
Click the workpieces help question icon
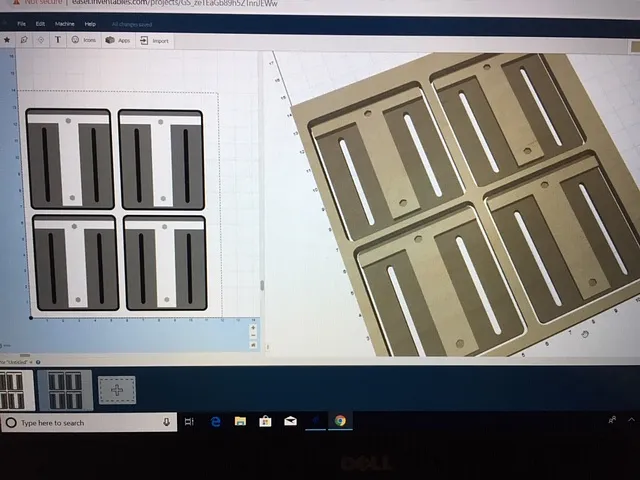pos(38,362)
